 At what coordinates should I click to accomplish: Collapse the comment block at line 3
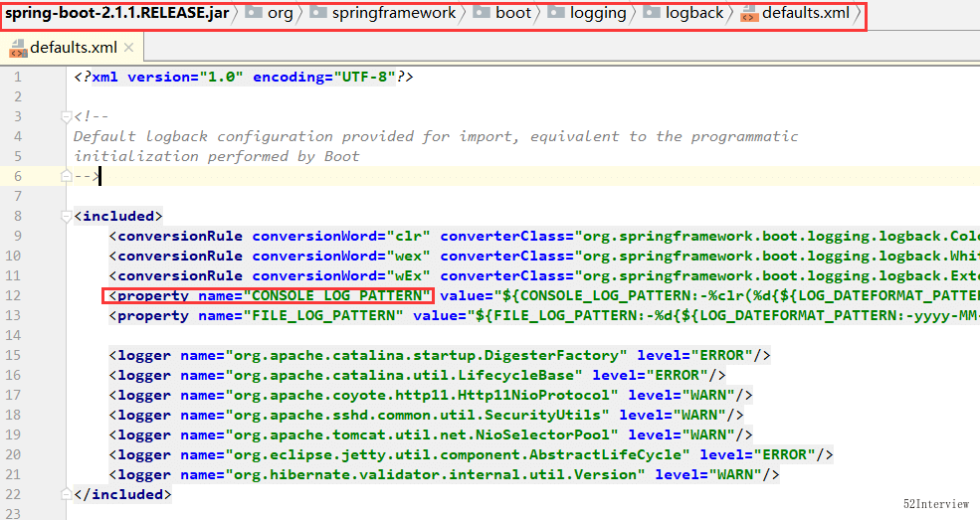pos(67,117)
